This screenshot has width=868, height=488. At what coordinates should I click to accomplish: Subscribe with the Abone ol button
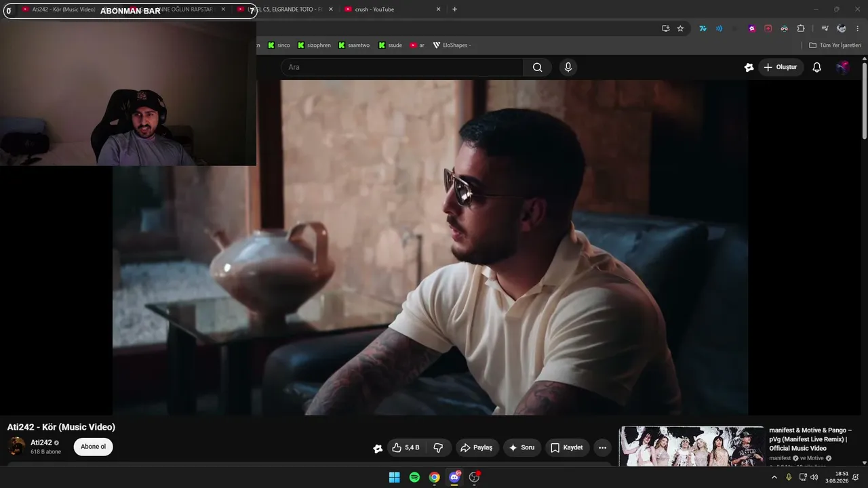(x=94, y=447)
